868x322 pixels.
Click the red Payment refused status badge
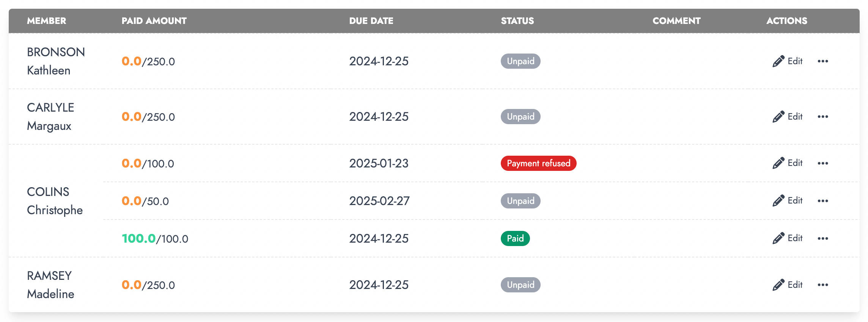click(x=538, y=163)
